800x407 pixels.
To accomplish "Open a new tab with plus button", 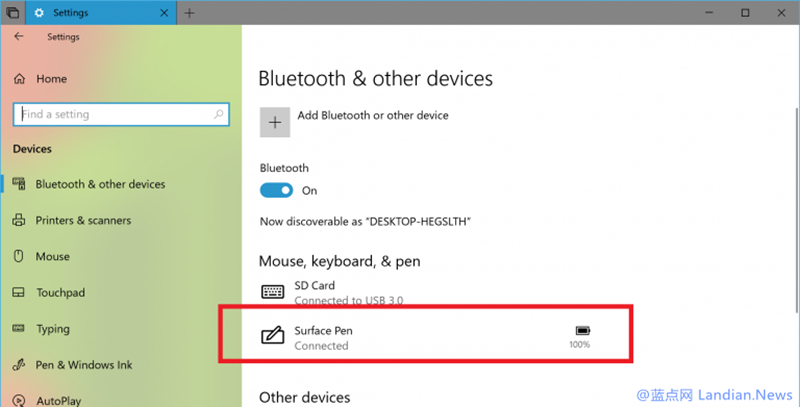I will 189,13.
